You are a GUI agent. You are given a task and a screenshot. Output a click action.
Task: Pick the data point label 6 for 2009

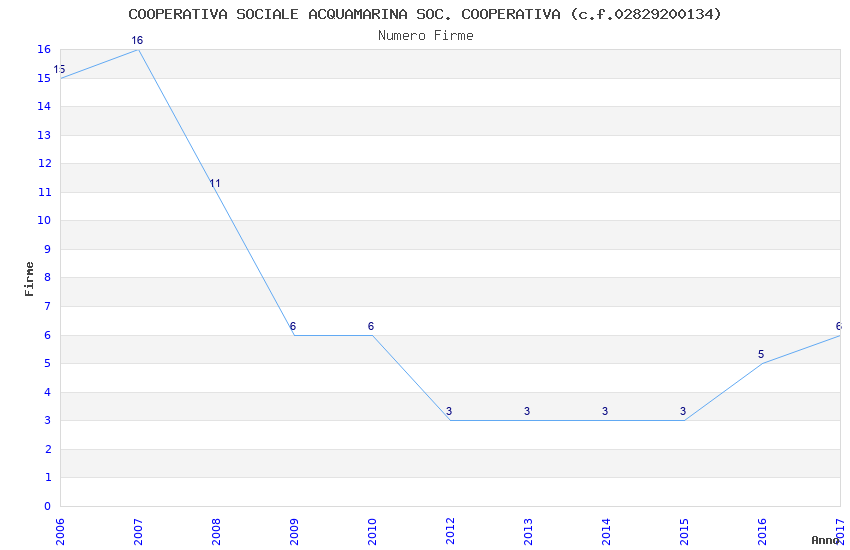pos(293,326)
